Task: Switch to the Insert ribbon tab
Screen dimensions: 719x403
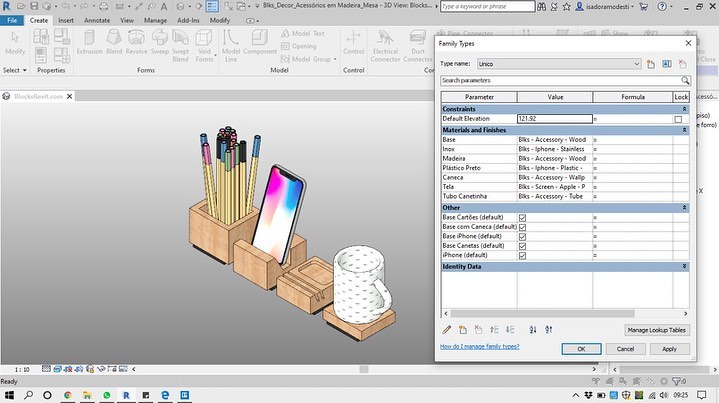Action: pos(66,21)
